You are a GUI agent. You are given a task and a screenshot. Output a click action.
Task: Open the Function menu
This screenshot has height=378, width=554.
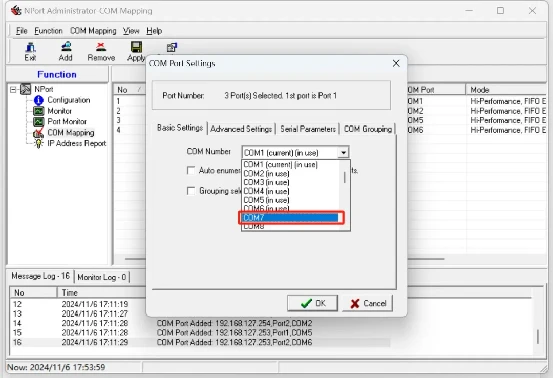pyautogui.click(x=48, y=31)
